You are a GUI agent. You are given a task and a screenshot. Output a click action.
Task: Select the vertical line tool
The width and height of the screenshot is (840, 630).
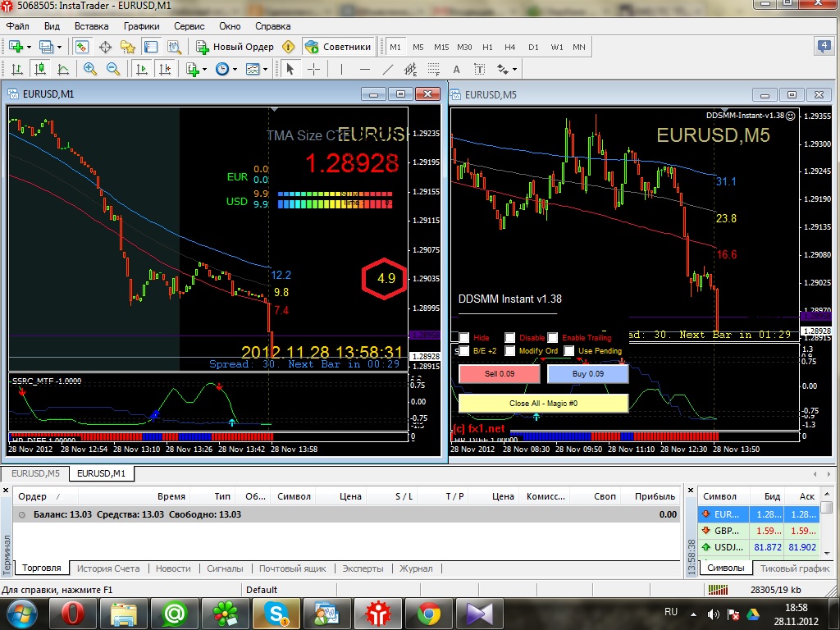tap(341, 69)
